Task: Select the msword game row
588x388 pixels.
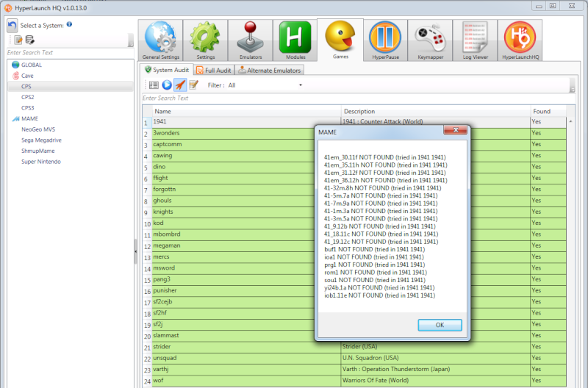Action: click(x=354, y=268)
